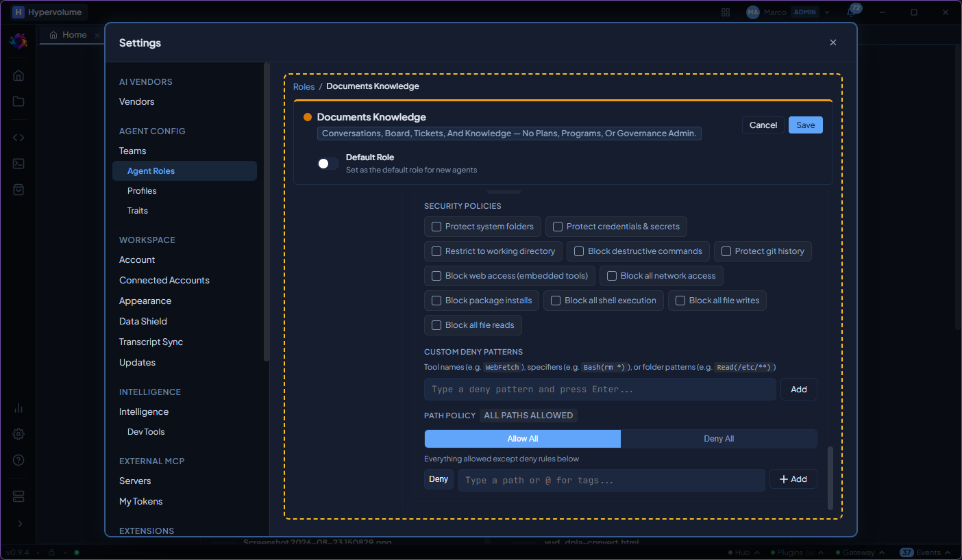Open the Home icon in left sidebar
This screenshot has height=560, width=962.
[x=18, y=75]
